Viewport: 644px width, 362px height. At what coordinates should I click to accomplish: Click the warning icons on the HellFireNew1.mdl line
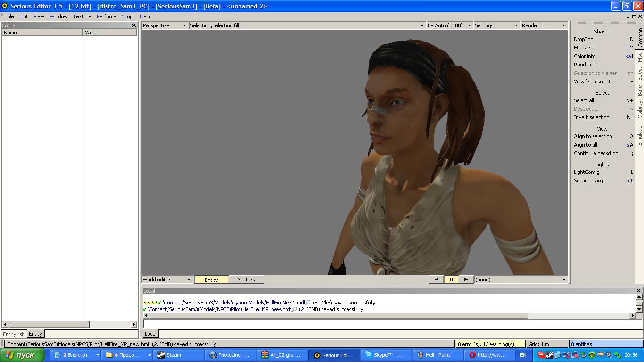[151, 303]
